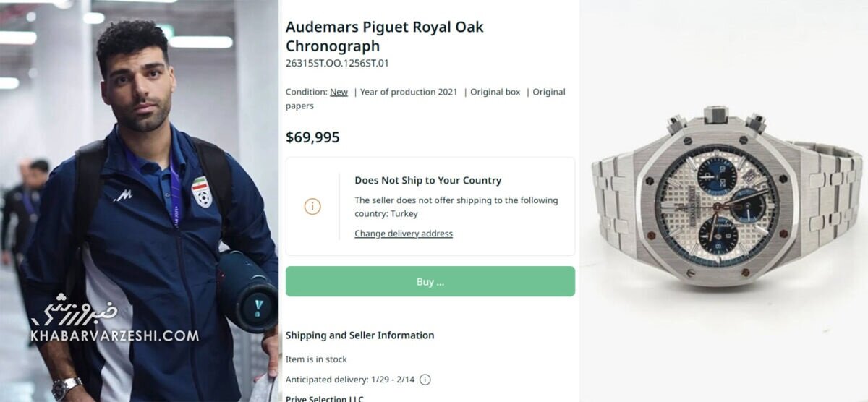
Task: Click the reference number 26315ST.OO.1256ST.01
Action: point(337,63)
